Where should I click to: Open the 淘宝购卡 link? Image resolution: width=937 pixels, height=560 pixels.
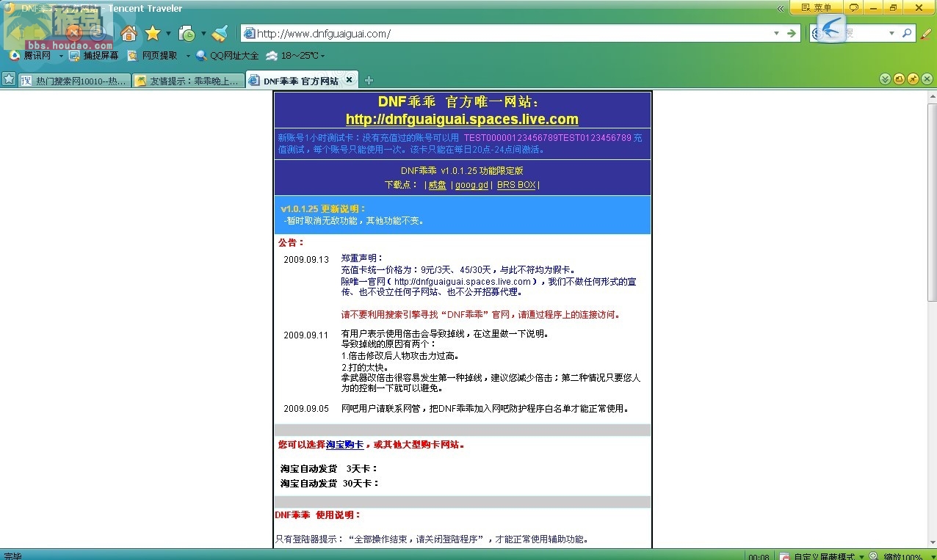click(x=344, y=444)
